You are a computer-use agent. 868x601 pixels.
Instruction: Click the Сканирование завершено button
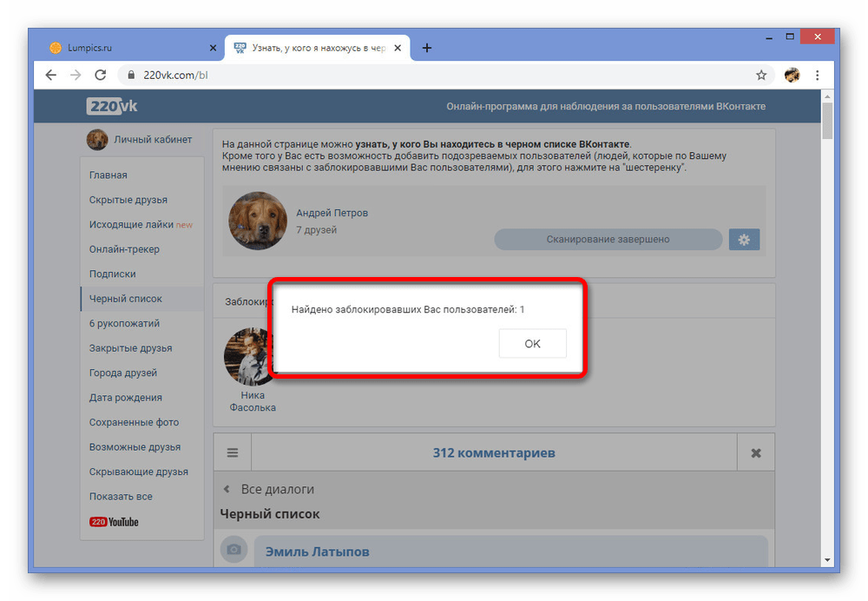click(x=608, y=240)
